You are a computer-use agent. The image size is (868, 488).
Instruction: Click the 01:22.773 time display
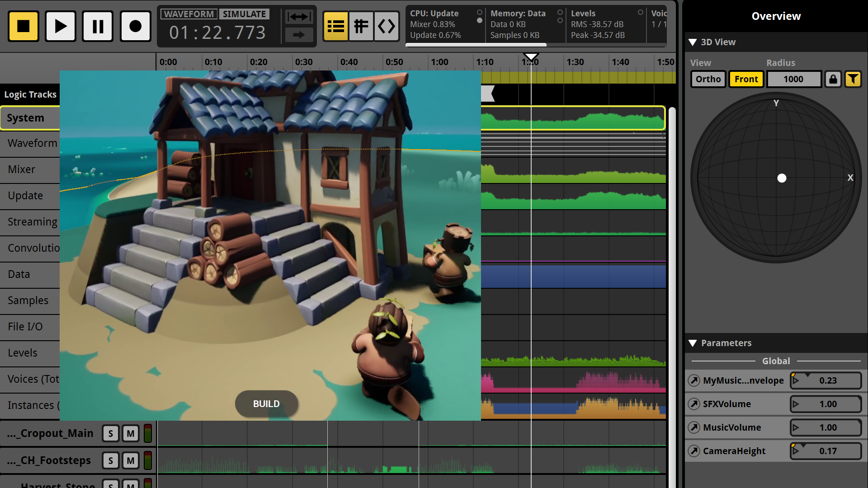pyautogui.click(x=217, y=33)
